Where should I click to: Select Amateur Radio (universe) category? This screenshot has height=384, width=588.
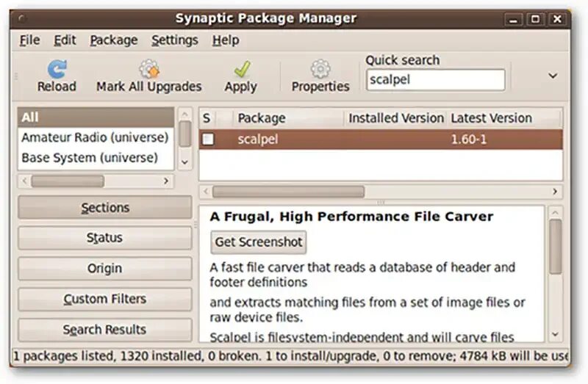pyautogui.click(x=95, y=137)
